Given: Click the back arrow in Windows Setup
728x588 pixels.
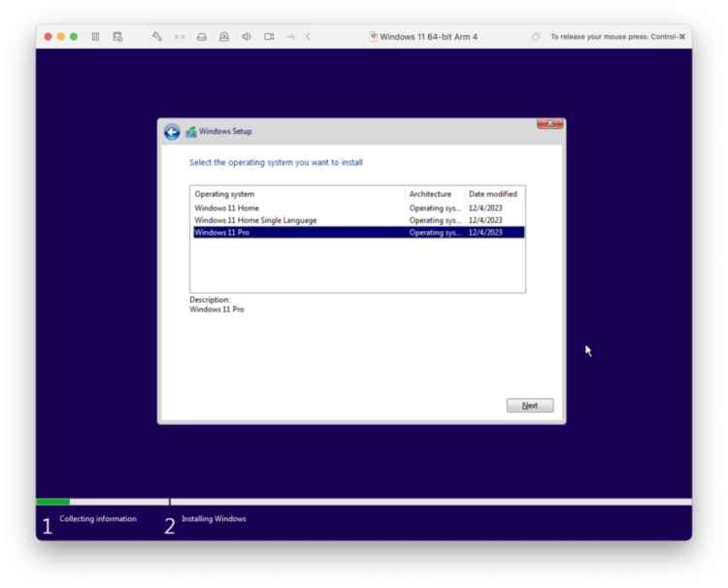Looking at the screenshot, I should [x=172, y=132].
